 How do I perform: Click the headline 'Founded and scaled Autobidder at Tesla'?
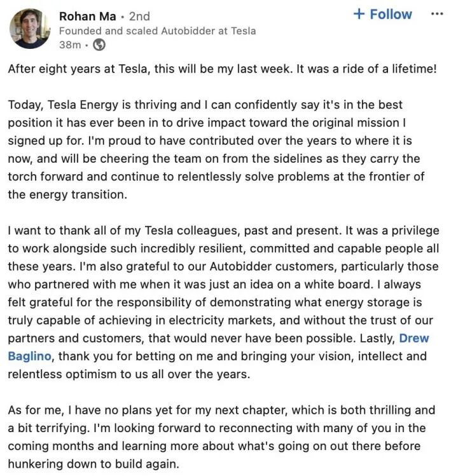(x=157, y=31)
